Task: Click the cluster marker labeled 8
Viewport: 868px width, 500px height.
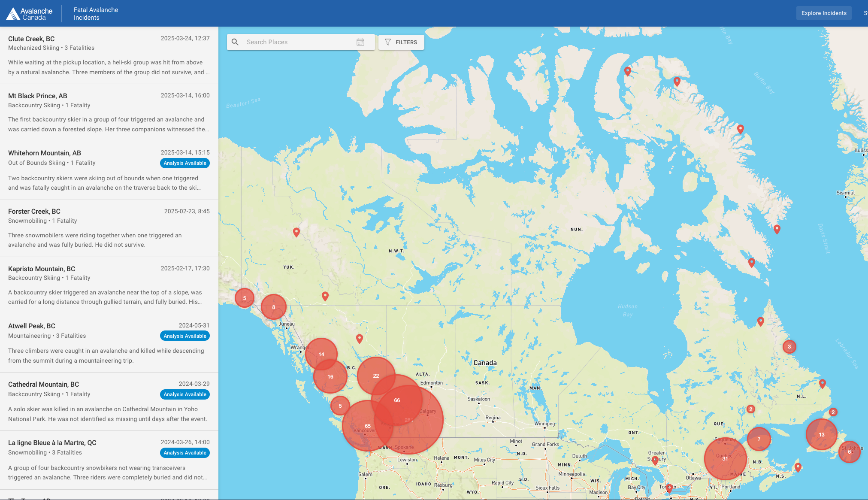Action: pos(273,307)
